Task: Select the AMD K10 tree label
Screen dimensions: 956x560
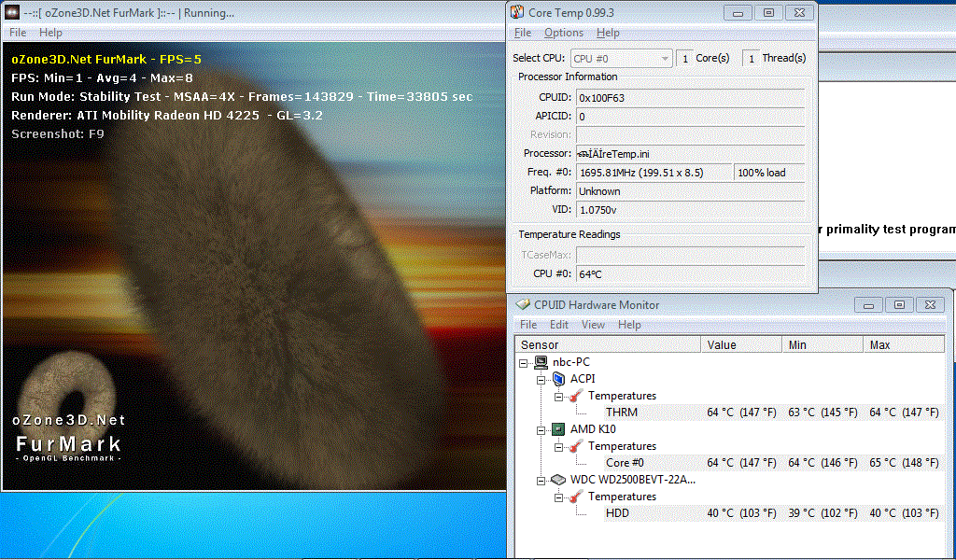Action: [x=593, y=429]
